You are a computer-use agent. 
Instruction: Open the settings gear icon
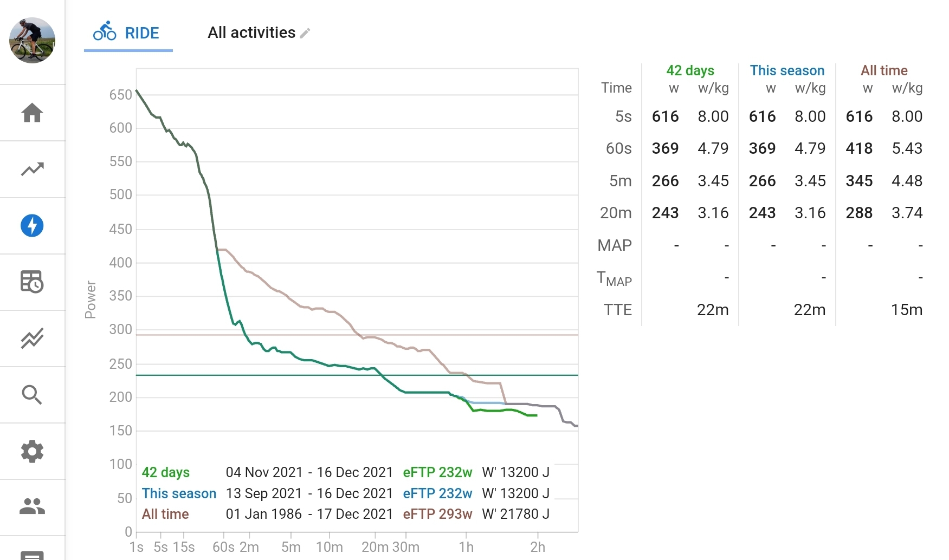tap(32, 451)
